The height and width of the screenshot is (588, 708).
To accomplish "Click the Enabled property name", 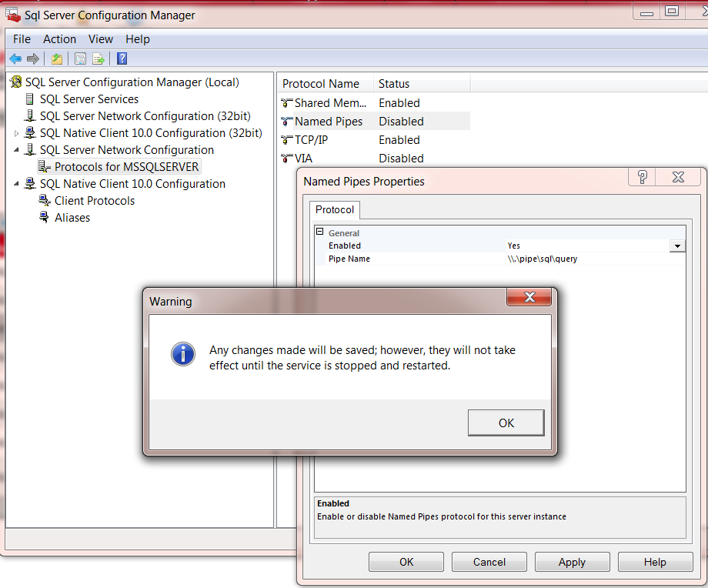I will click(345, 246).
